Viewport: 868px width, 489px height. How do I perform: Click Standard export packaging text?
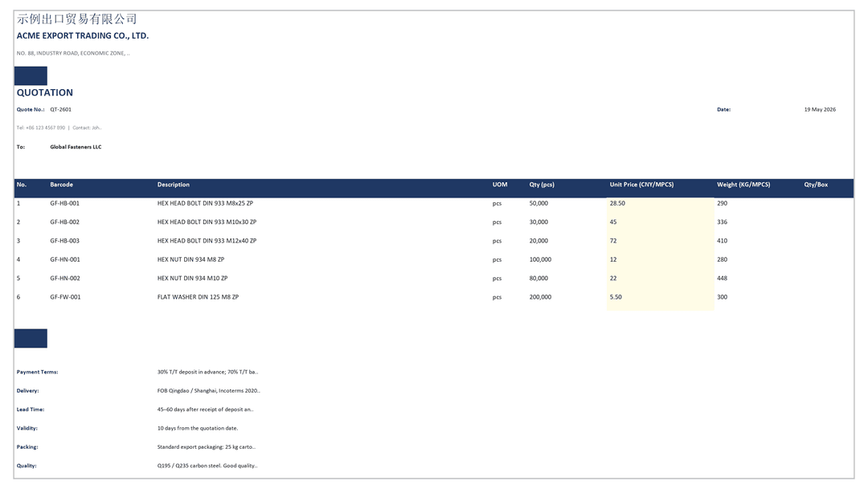click(207, 447)
